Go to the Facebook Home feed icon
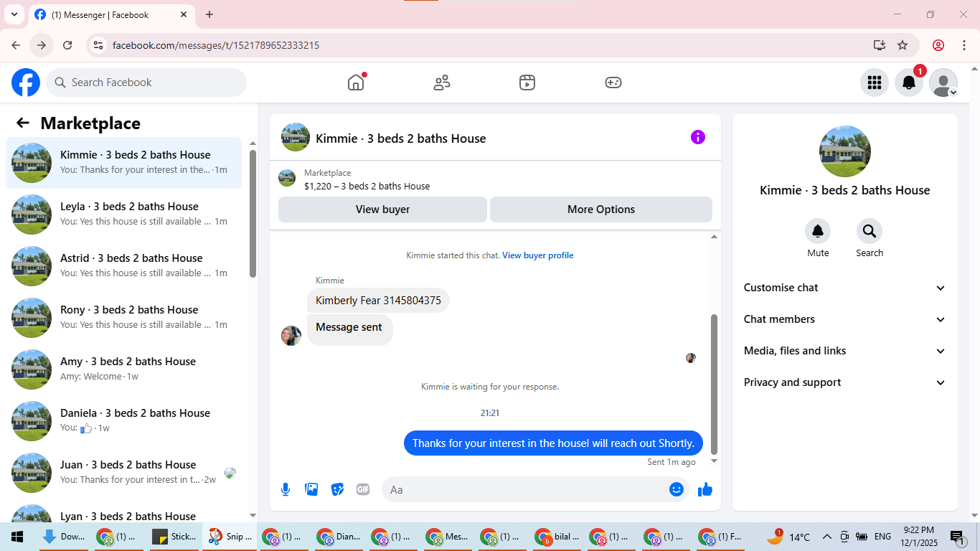 (356, 83)
